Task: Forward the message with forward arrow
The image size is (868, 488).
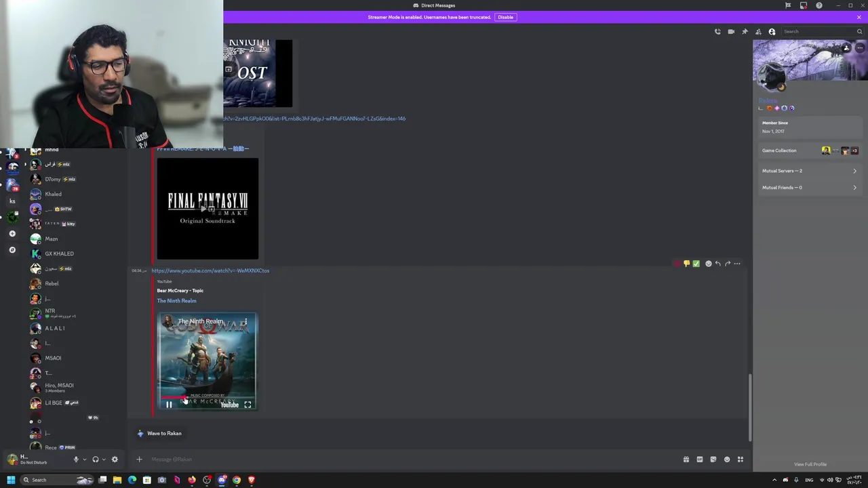Action: click(728, 264)
